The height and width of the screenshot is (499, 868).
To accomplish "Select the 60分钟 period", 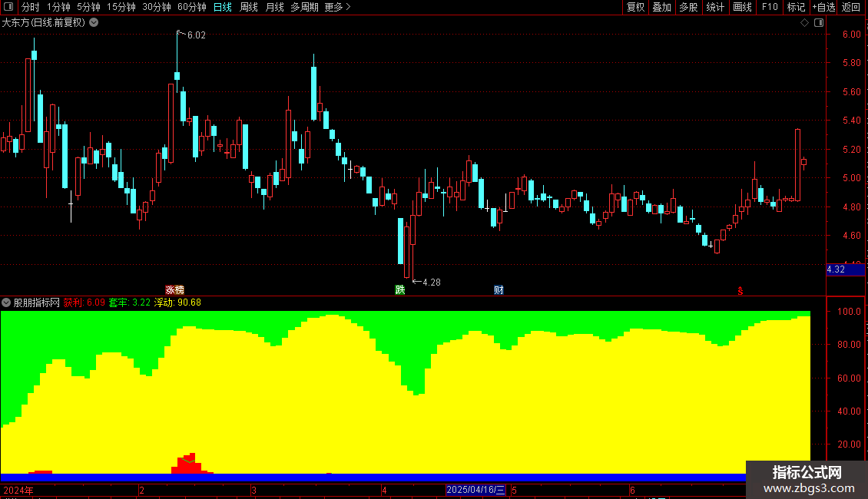I will pyautogui.click(x=192, y=7).
